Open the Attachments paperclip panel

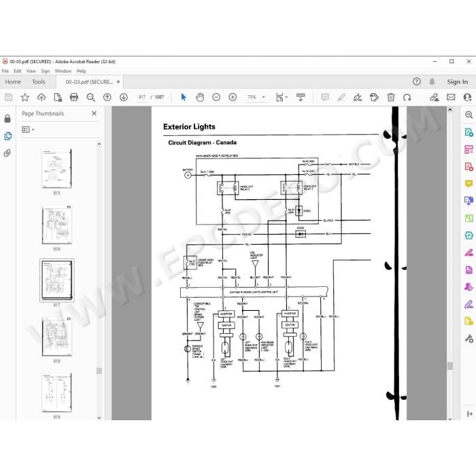tap(7, 153)
